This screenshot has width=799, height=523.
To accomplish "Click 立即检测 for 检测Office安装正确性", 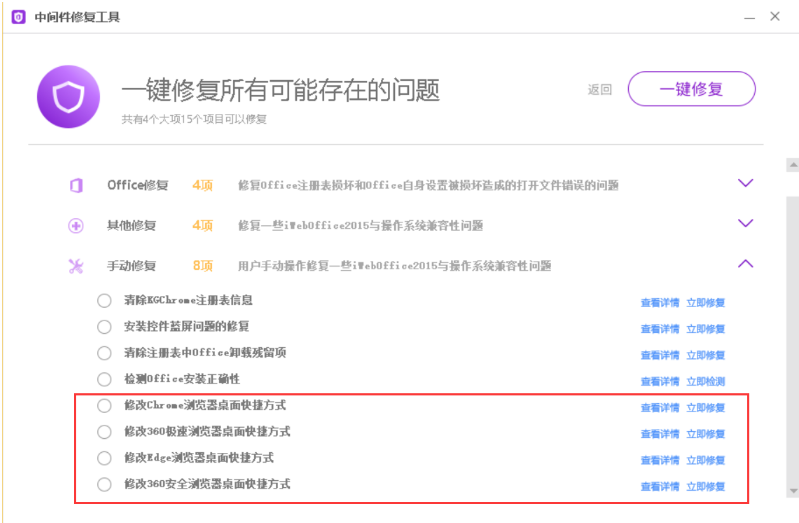I will pos(705,381).
